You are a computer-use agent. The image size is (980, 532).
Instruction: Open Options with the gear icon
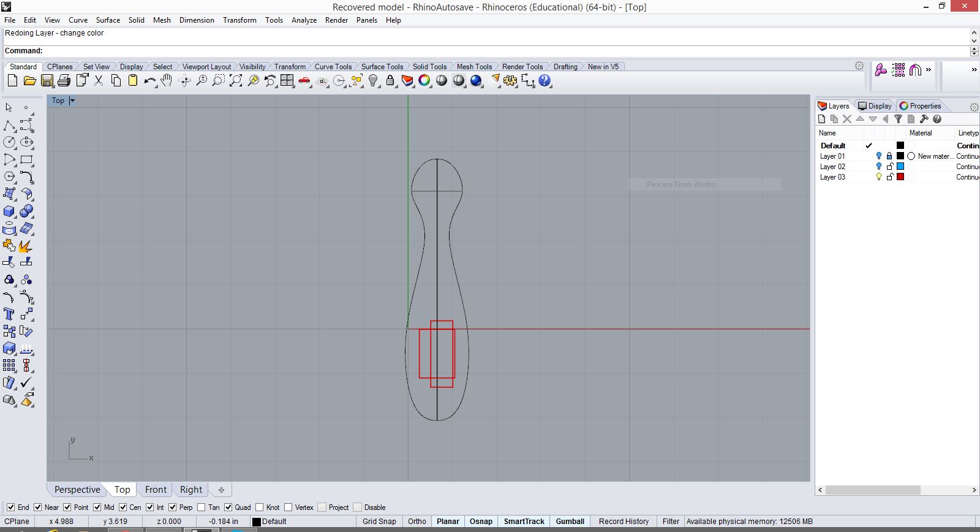click(510, 80)
